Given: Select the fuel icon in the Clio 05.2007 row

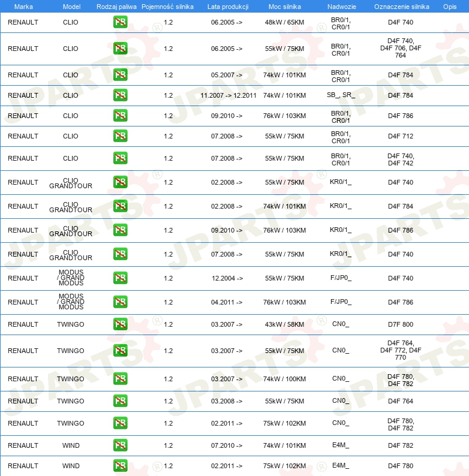Looking at the screenshot, I should point(121,75).
